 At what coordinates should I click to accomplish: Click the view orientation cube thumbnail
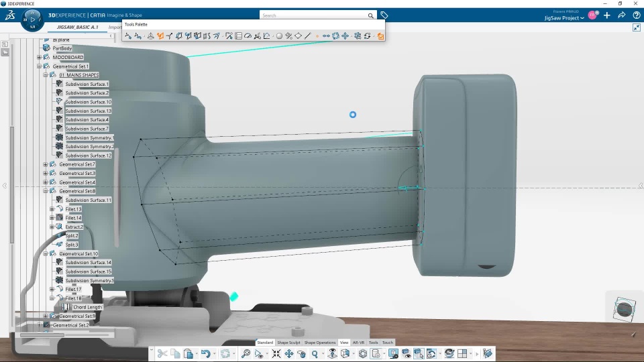[625, 308]
